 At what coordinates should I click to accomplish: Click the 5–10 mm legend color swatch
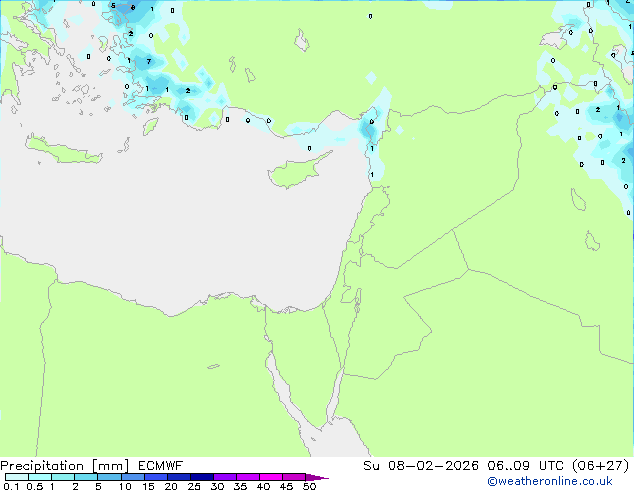click(109, 477)
